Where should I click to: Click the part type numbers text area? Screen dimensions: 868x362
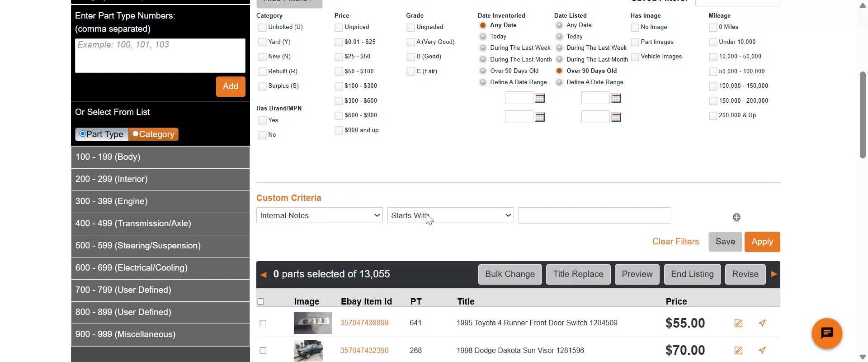[160, 55]
